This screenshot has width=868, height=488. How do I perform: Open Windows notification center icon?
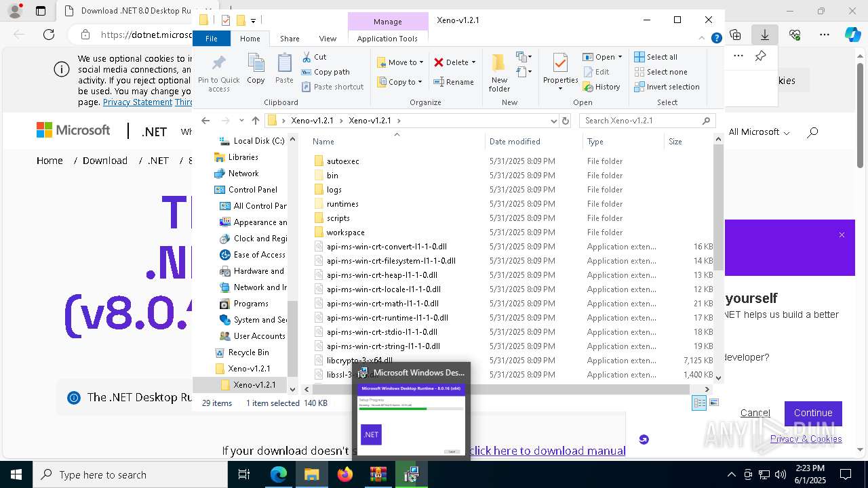846,474
